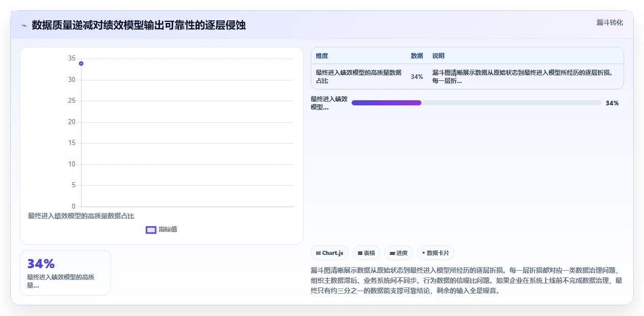Click the 34% label right of progress bar
Screen dimensions: 644x316
click(x=612, y=103)
